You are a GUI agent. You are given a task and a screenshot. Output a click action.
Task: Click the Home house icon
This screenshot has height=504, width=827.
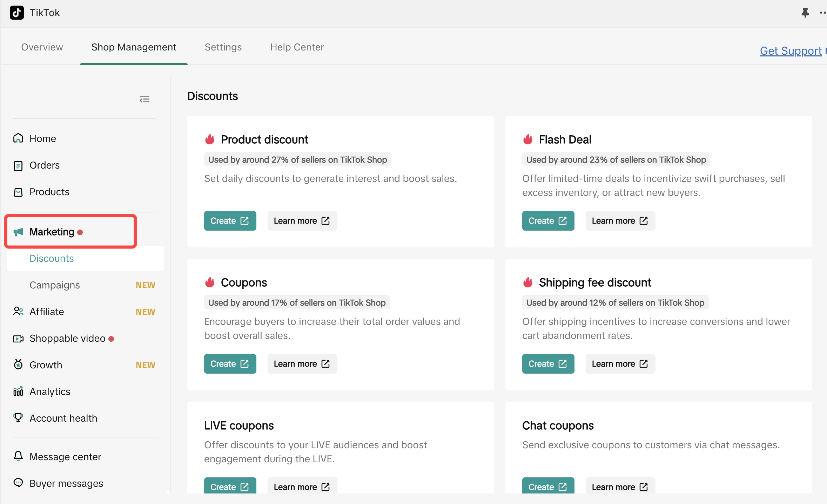pyautogui.click(x=18, y=138)
